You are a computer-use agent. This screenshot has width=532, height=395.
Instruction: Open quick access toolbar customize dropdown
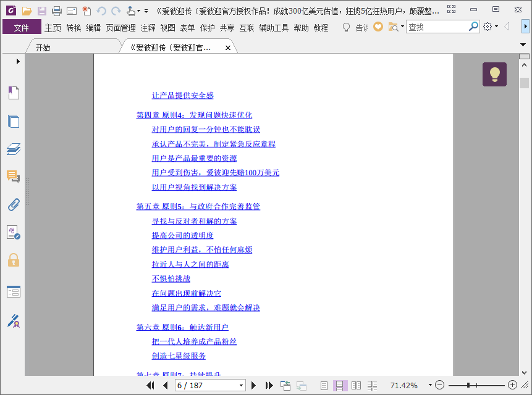[x=146, y=11]
